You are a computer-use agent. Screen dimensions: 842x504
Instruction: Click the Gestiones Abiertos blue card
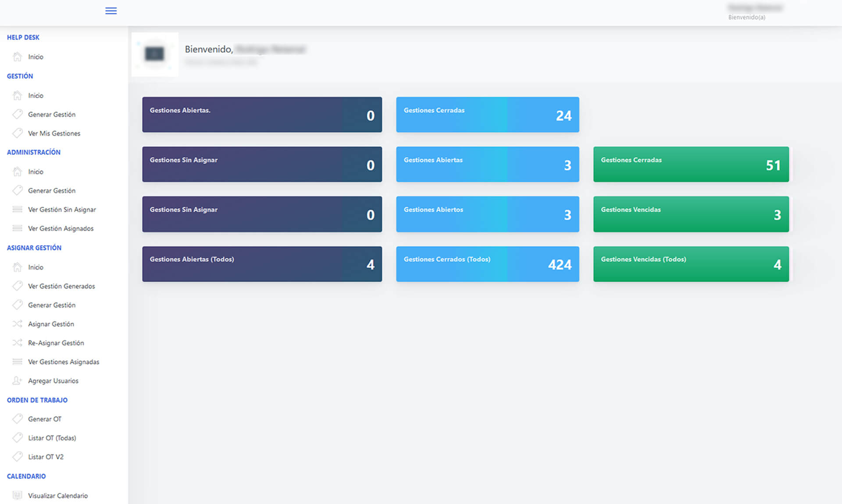click(487, 214)
